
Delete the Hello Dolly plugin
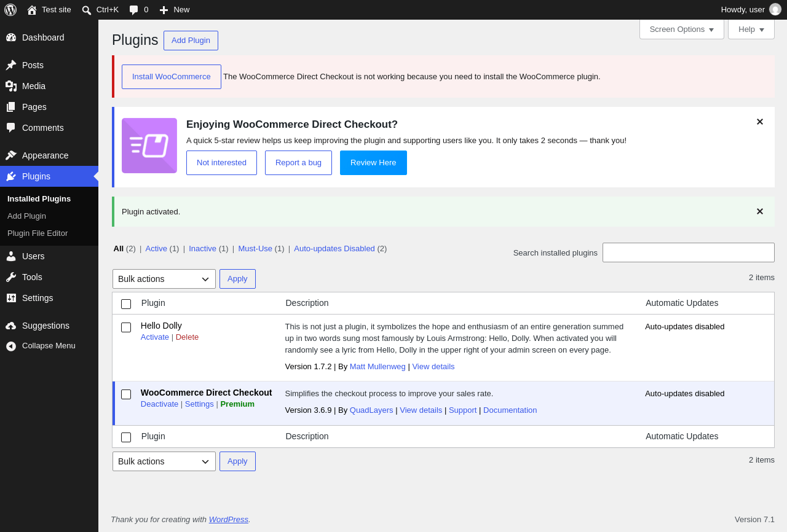[x=187, y=337]
